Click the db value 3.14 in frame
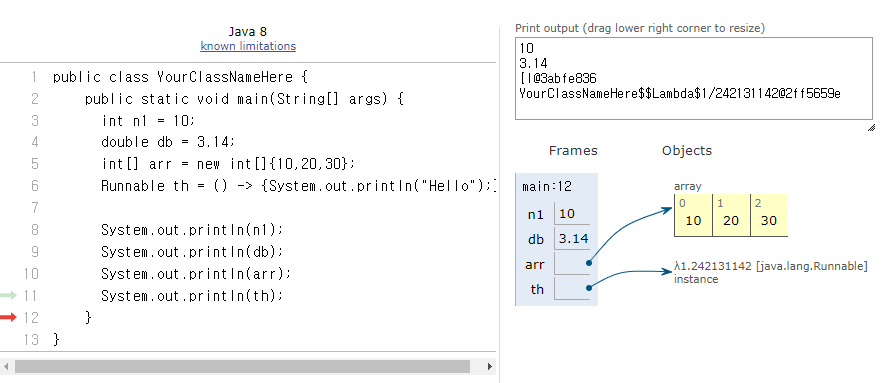The height and width of the screenshot is (383, 884). [x=572, y=239]
